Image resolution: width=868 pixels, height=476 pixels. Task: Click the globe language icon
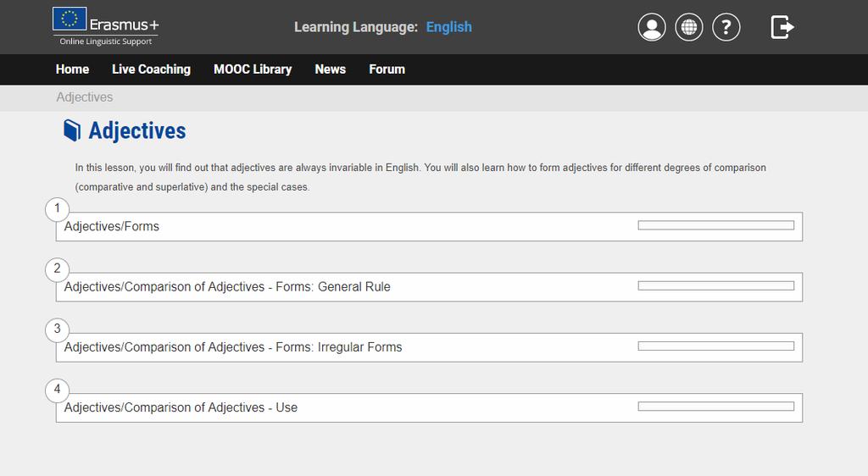[x=688, y=27]
